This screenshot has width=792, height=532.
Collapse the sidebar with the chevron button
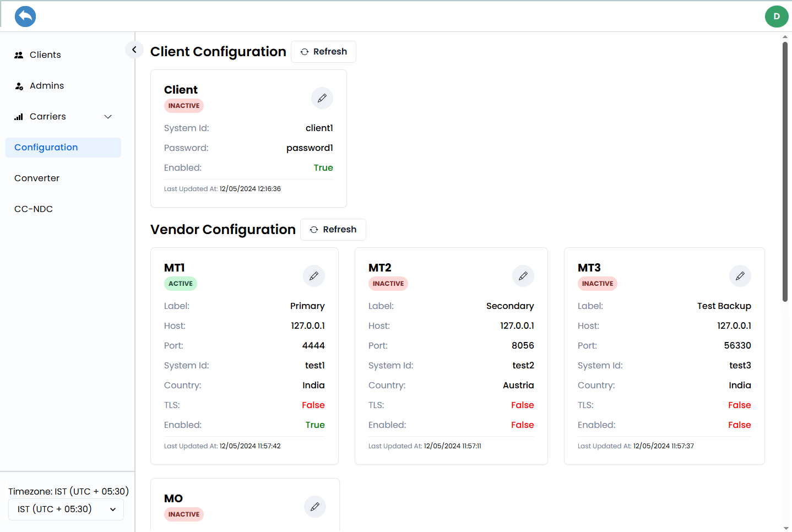[x=134, y=50]
